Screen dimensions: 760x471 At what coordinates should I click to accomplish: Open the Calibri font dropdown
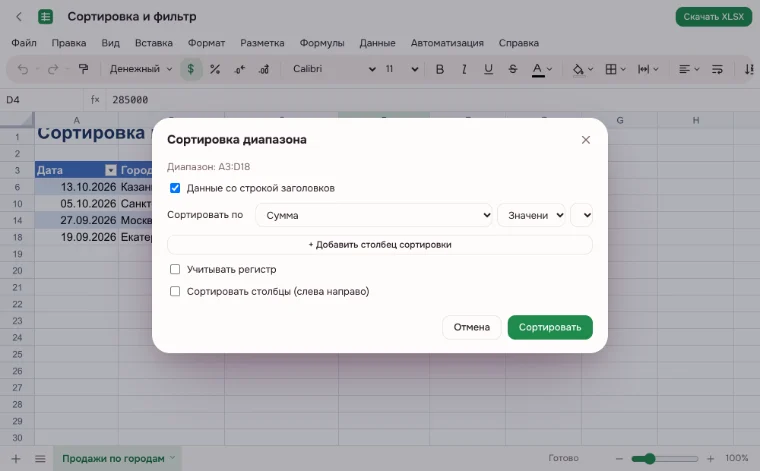point(334,69)
